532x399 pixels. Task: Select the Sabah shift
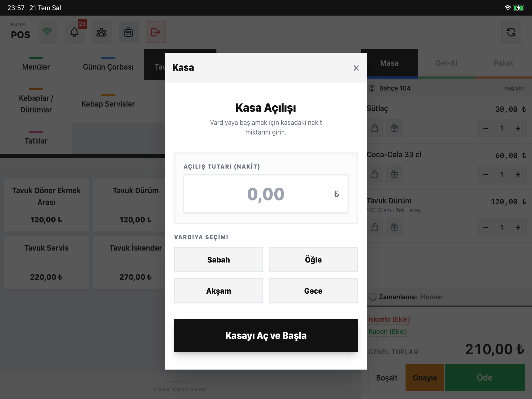218,260
